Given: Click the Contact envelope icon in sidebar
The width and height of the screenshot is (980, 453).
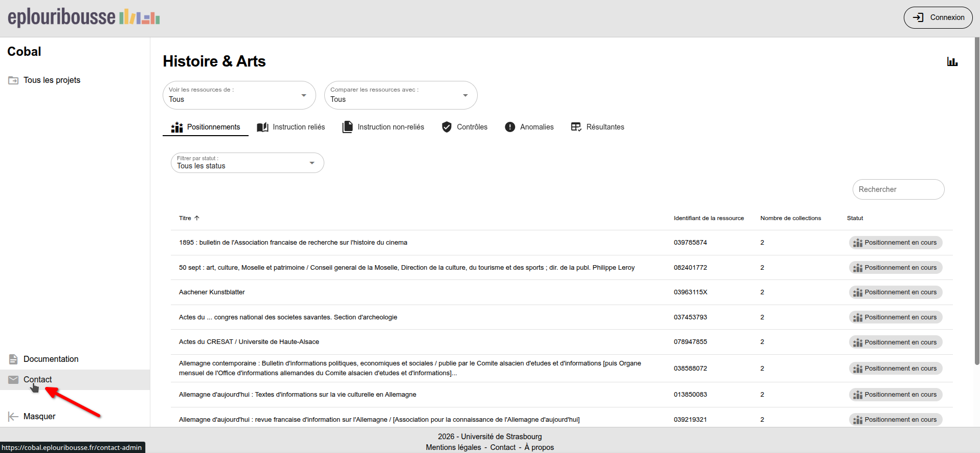Looking at the screenshot, I should pos(13,380).
